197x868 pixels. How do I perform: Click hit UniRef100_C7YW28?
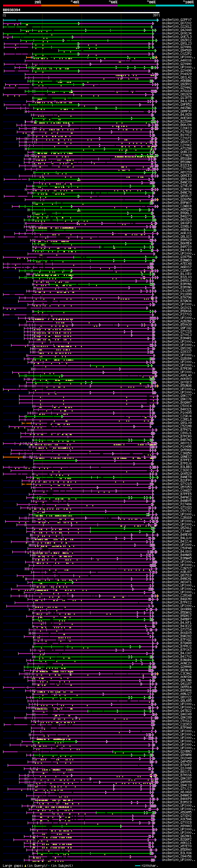(177, 155)
